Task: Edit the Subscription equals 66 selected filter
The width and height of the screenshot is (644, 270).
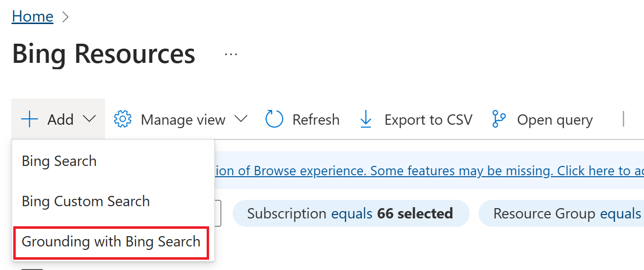Action: pyautogui.click(x=351, y=214)
